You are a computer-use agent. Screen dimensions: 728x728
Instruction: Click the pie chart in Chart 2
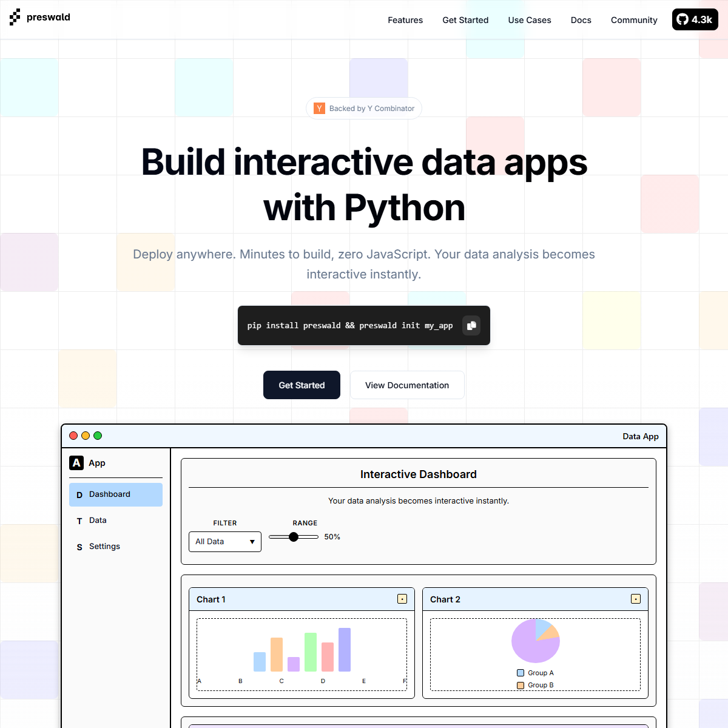536,641
